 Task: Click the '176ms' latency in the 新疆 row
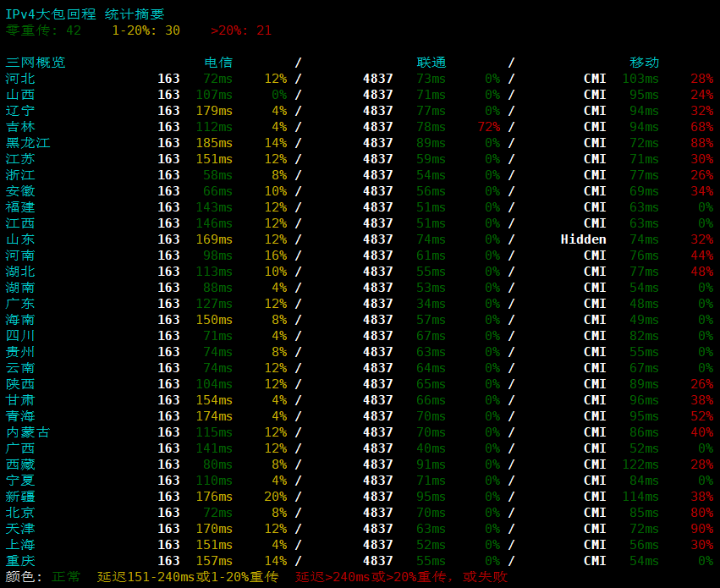pos(214,496)
